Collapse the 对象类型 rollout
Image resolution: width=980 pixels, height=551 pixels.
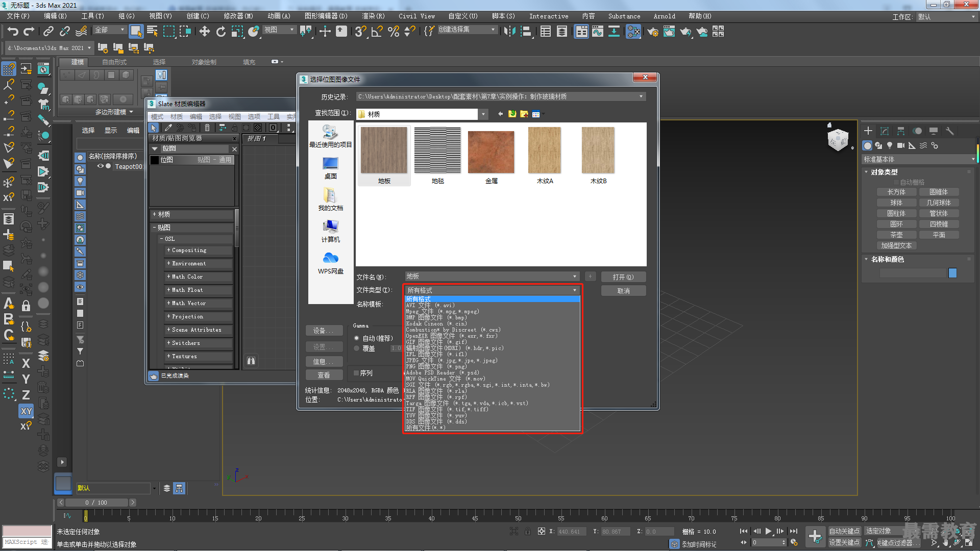[x=866, y=172]
